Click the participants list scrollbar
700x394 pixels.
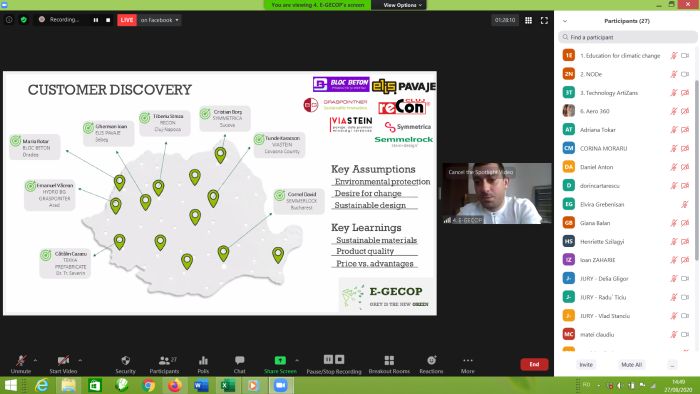(x=697, y=170)
